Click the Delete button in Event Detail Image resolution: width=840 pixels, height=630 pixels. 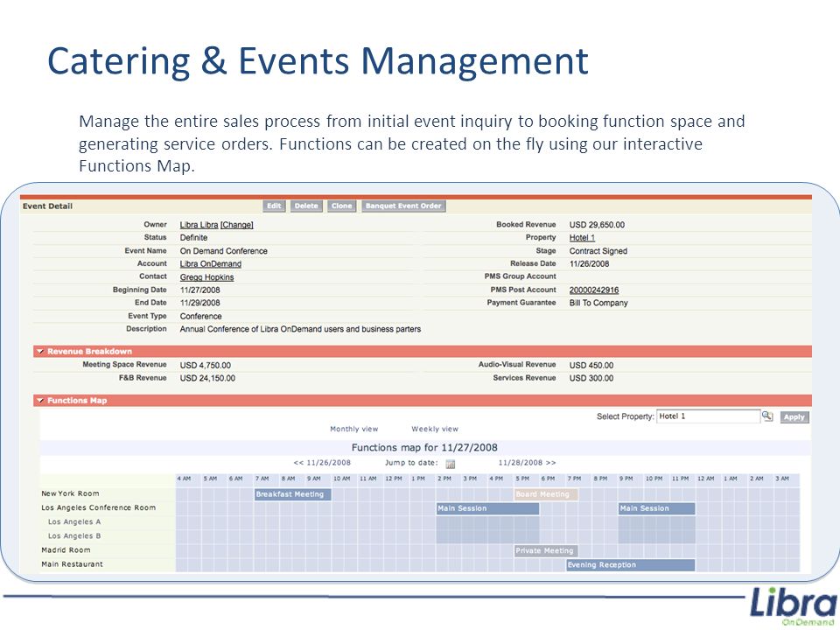(306, 206)
